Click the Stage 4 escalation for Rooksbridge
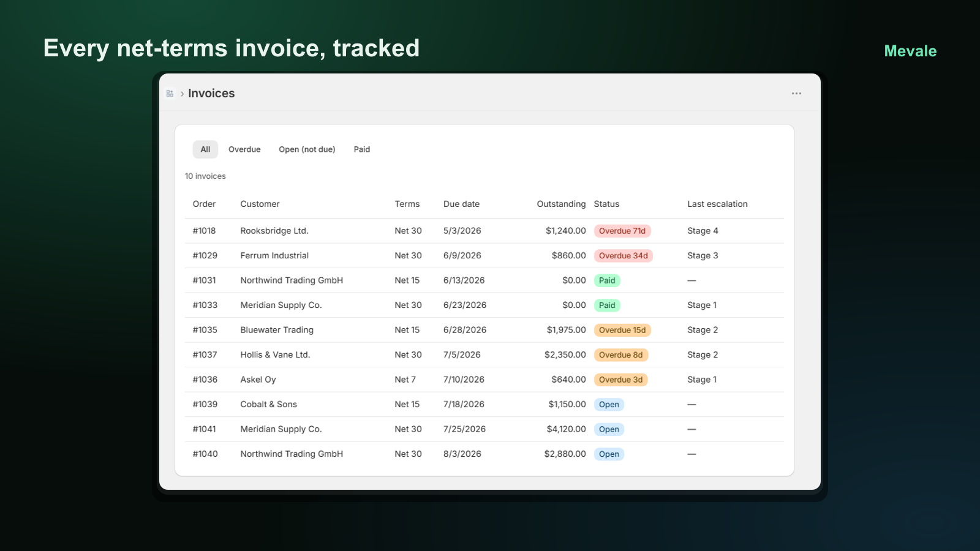 703,231
